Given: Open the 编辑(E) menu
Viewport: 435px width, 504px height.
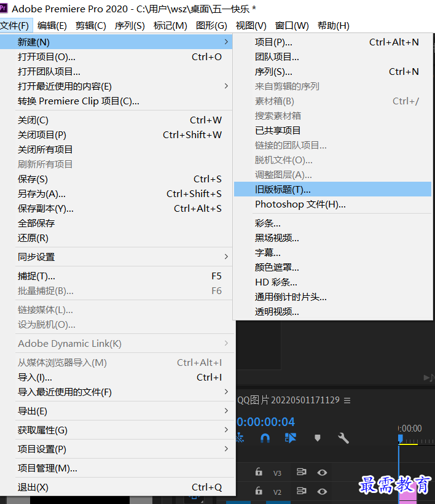Looking at the screenshot, I should [52, 25].
